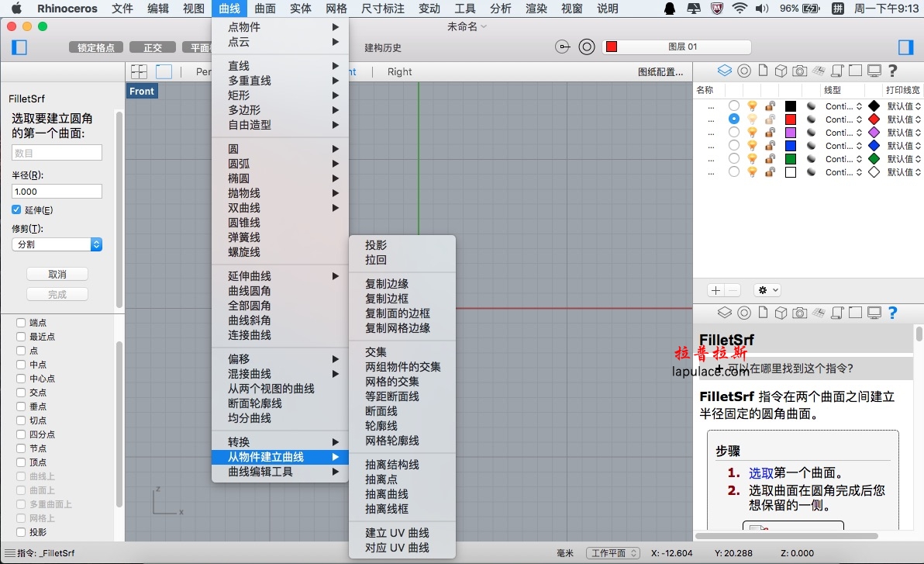Click the 取消 button
The width and height of the screenshot is (924, 564).
pyautogui.click(x=57, y=275)
